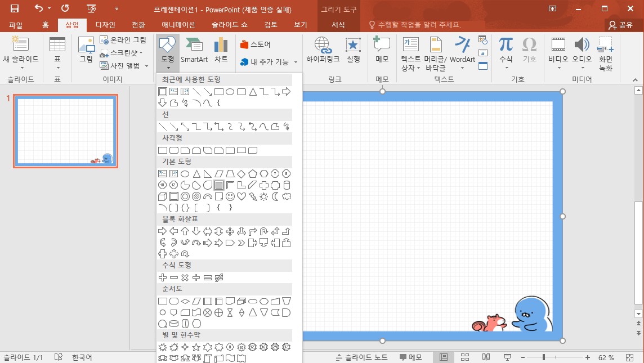Insert SmartArt graphic
Image resolution: width=644 pixels, height=363 pixels.
pyautogui.click(x=194, y=51)
